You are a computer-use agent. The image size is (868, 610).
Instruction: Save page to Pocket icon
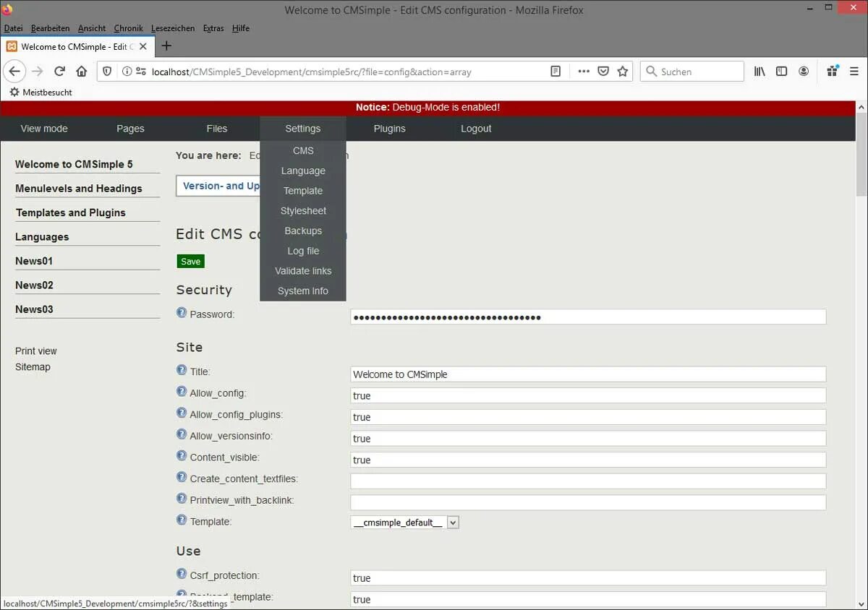(603, 72)
